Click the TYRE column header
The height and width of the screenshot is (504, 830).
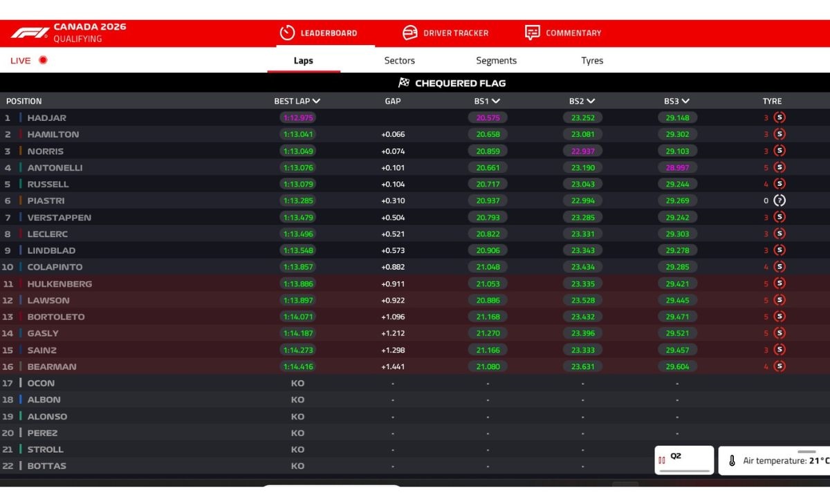coord(772,101)
